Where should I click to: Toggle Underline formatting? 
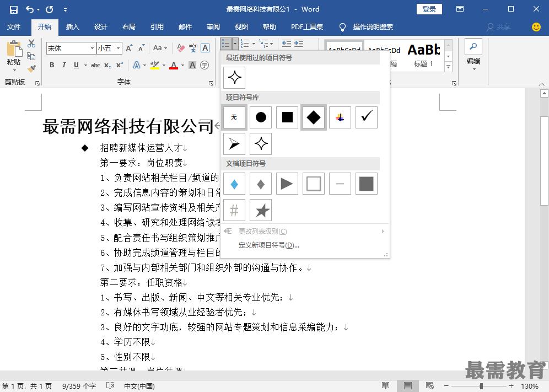point(76,65)
